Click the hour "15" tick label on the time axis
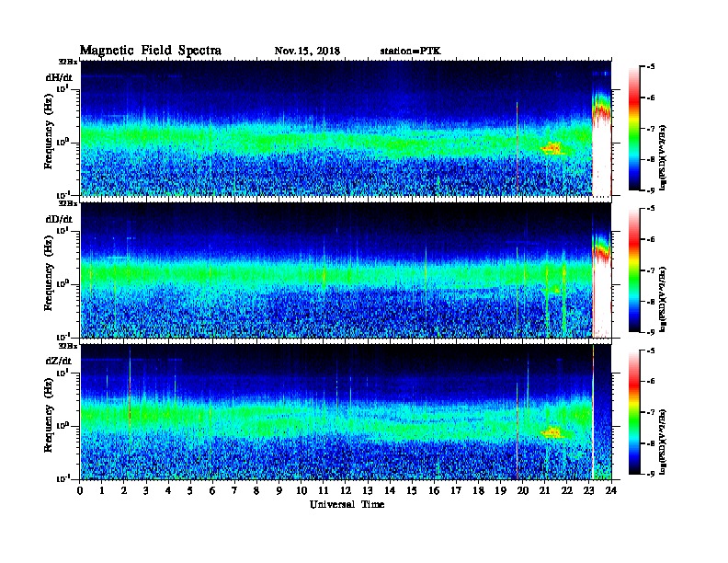This screenshot has height=563, width=728. [412, 490]
